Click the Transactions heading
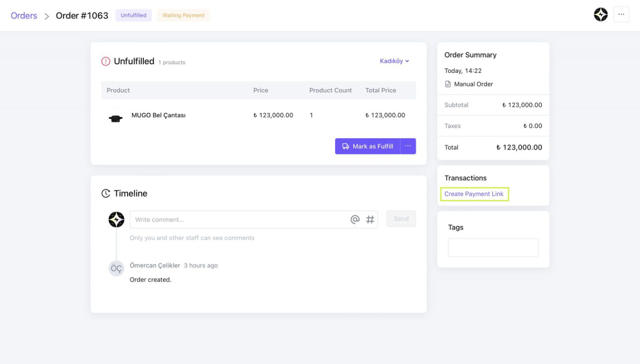The height and width of the screenshot is (364, 640). click(x=465, y=178)
